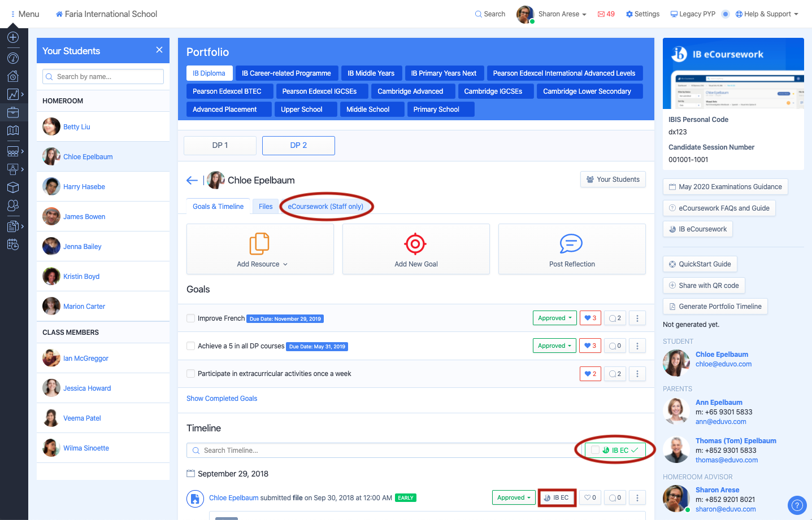812x520 pixels.
Task: Check the Improve French goal checkbox
Action: (x=191, y=318)
